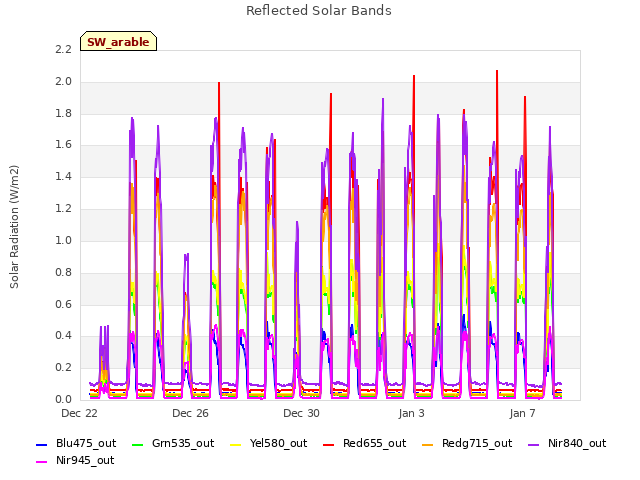Click the Blu475_out legend label
The image size is (640, 480).
tap(86, 443)
